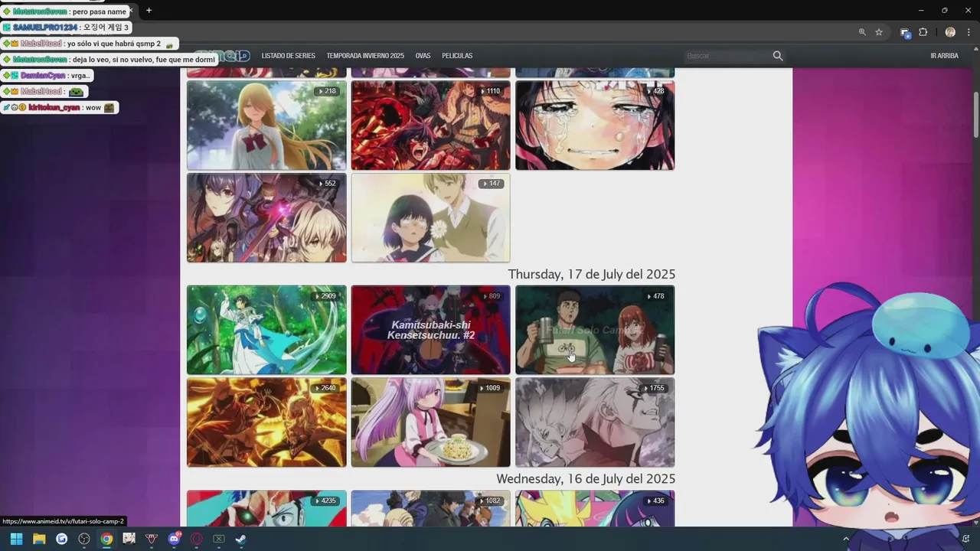The width and height of the screenshot is (980, 551).
Task: Click the MetatronSeven 'pero pasa name' message
Action: click(x=64, y=11)
